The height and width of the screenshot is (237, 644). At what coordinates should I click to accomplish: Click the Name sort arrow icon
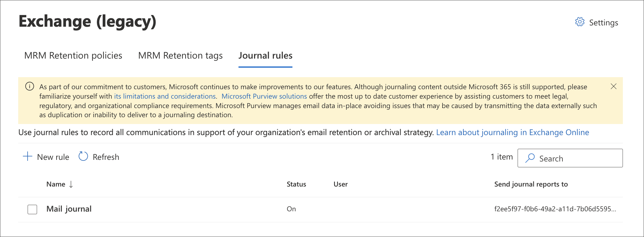71,184
